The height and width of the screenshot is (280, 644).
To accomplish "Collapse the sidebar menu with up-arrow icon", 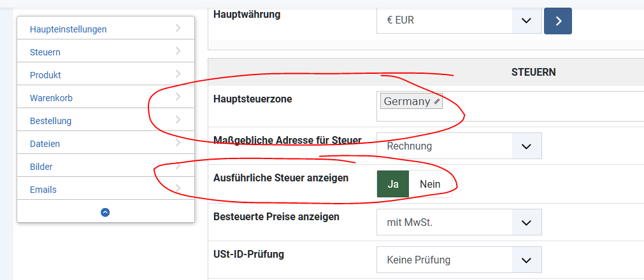I will pyautogui.click(x=105, y=213).
